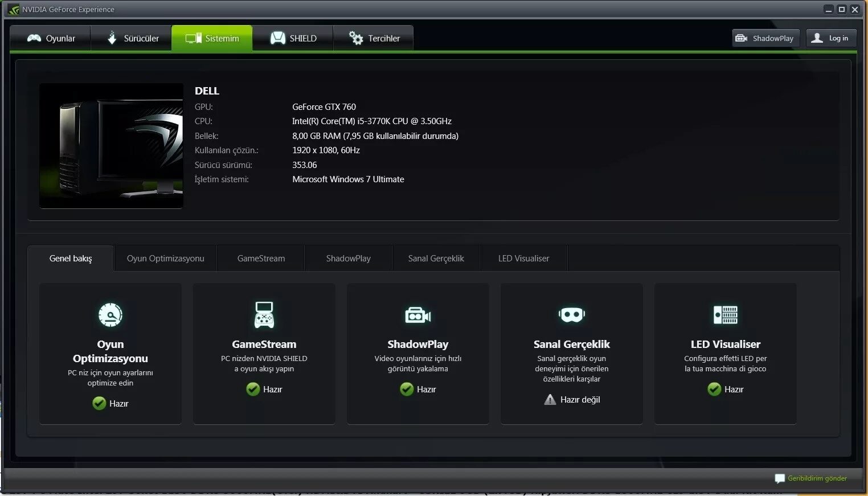
Task: Click the driver version 353.06
Action: [305, 165]
